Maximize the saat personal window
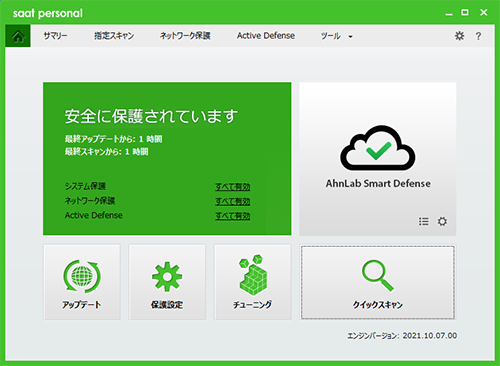The image size is (500, 366). 465,13
